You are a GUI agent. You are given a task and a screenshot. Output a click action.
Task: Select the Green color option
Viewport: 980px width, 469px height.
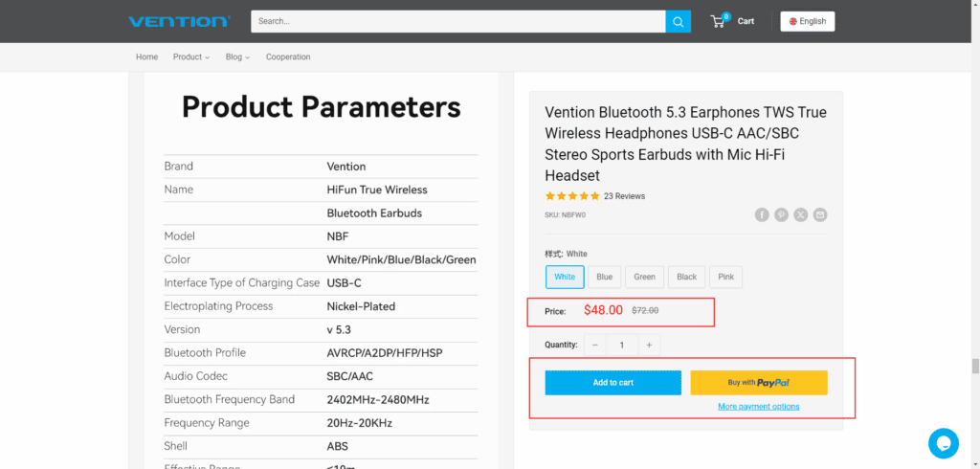pos(644,277)
